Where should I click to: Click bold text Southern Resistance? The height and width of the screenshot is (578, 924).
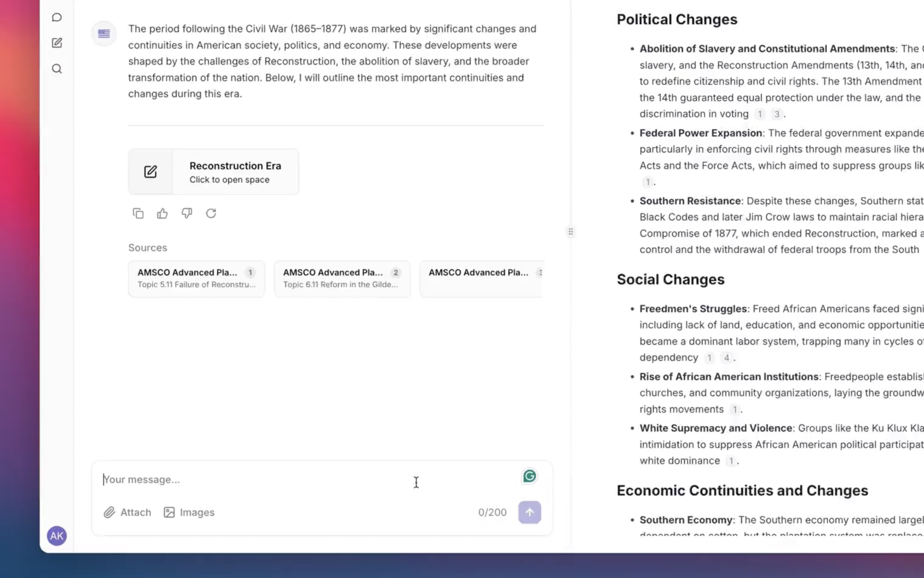point(690,201)
